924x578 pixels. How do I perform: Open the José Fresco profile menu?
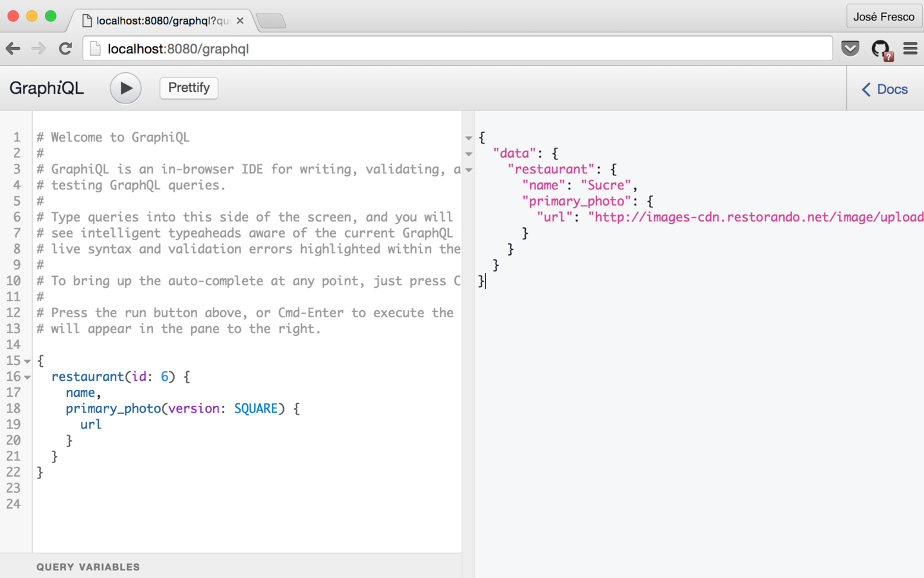click(x=884, y=17)
